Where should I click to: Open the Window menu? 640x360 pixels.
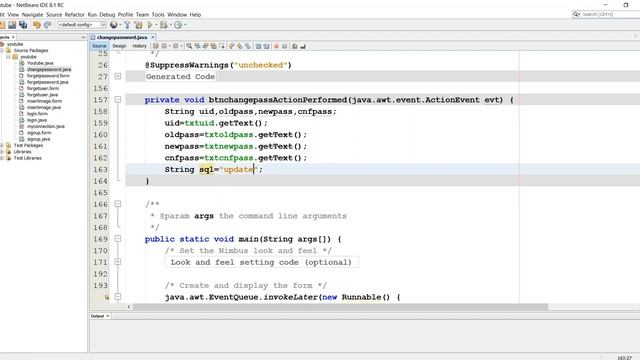pyautogui.click(x=177, y=14)
